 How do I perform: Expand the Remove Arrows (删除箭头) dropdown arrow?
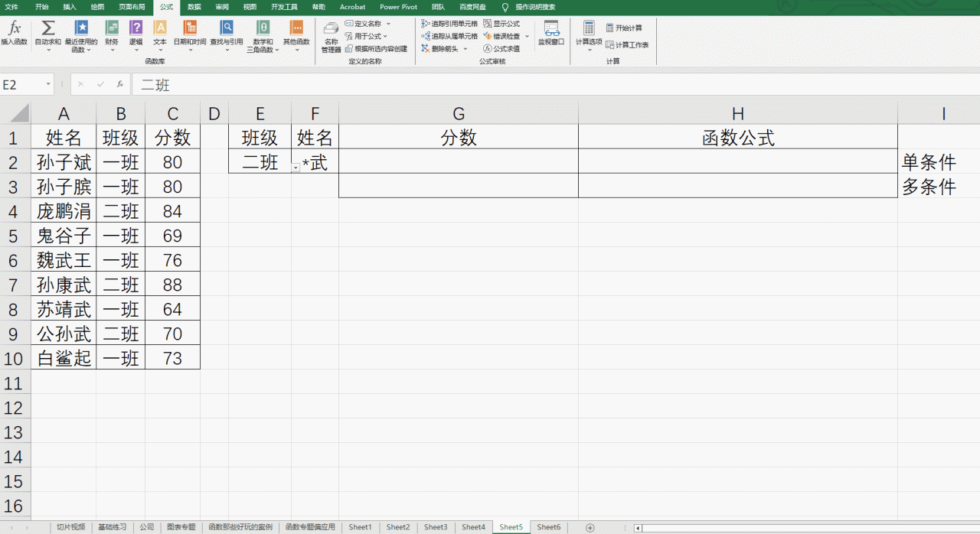465,48
